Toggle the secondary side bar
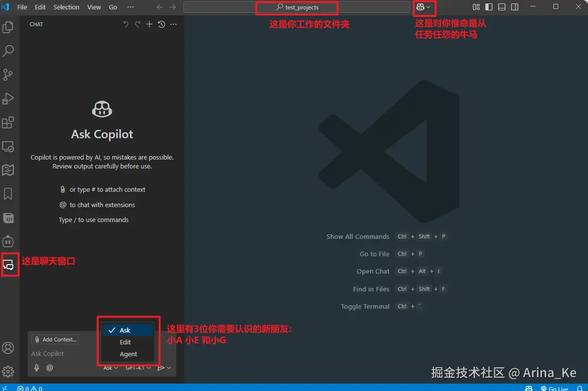Image resolution: width=588 pixels, height=391 pixels. (515, 7)
